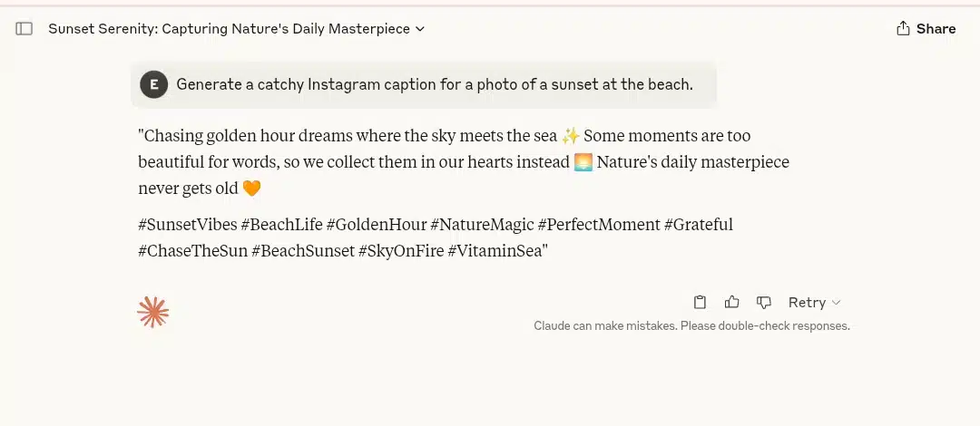The width and height of the screenshot is (980, 426).
Task: Mark the response with thumbs down
Action: click(764, 303)
